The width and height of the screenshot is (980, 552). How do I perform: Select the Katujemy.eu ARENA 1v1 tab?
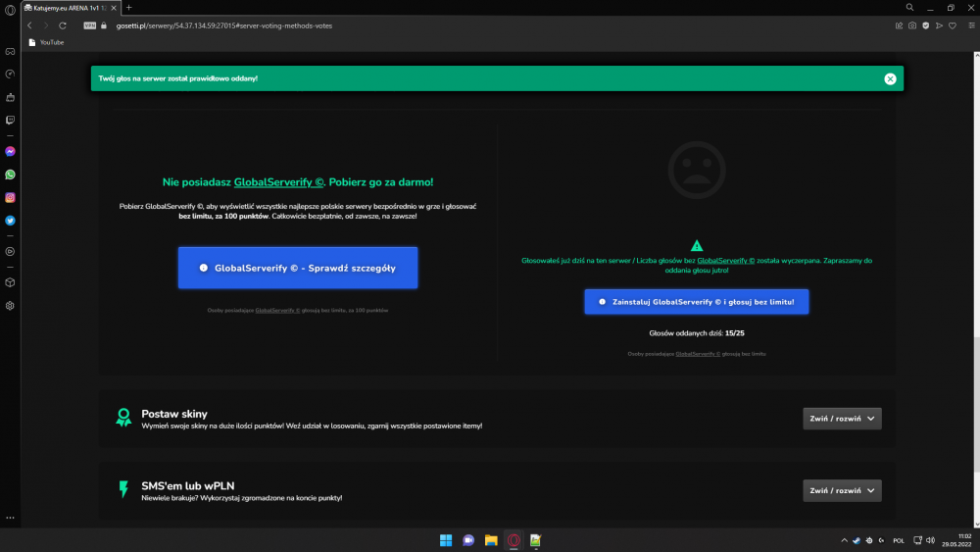(65, 8)
